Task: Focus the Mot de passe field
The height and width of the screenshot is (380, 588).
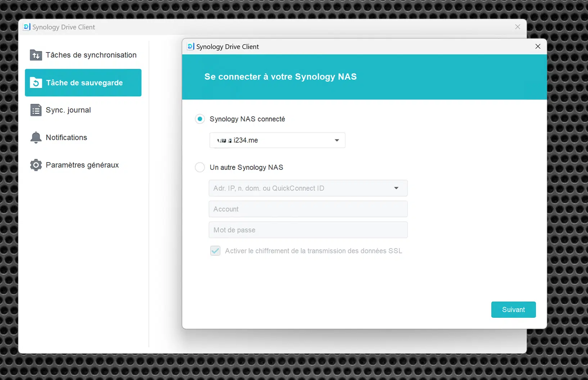Action: [308, 230]
